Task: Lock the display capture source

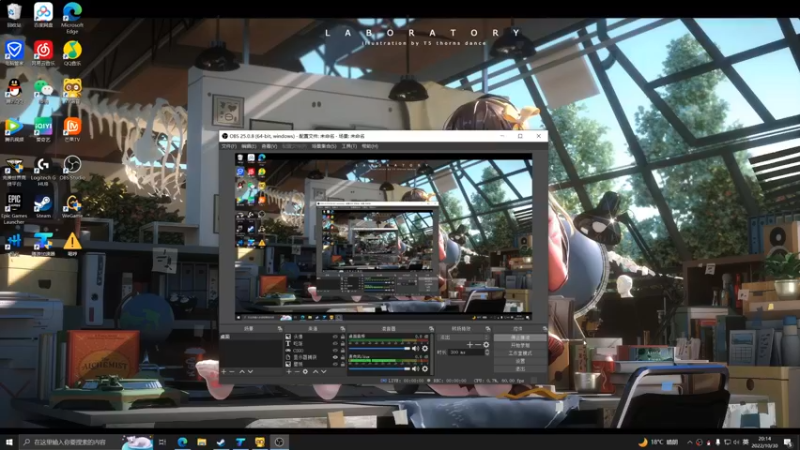Action: point(342,357)
